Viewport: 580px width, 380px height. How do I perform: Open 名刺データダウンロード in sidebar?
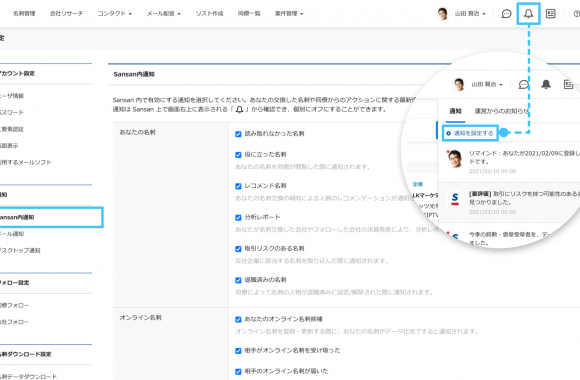(28, 376)
